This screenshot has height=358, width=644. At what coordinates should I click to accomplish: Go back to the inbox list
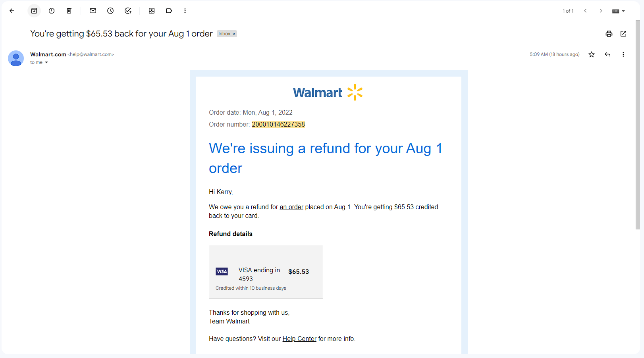point(12,11)
